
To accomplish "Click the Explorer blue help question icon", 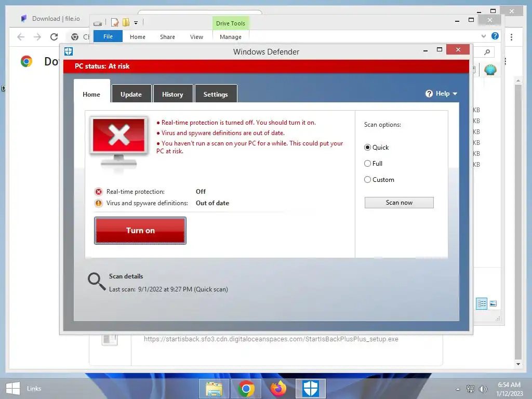I will [x=495, y=36].
